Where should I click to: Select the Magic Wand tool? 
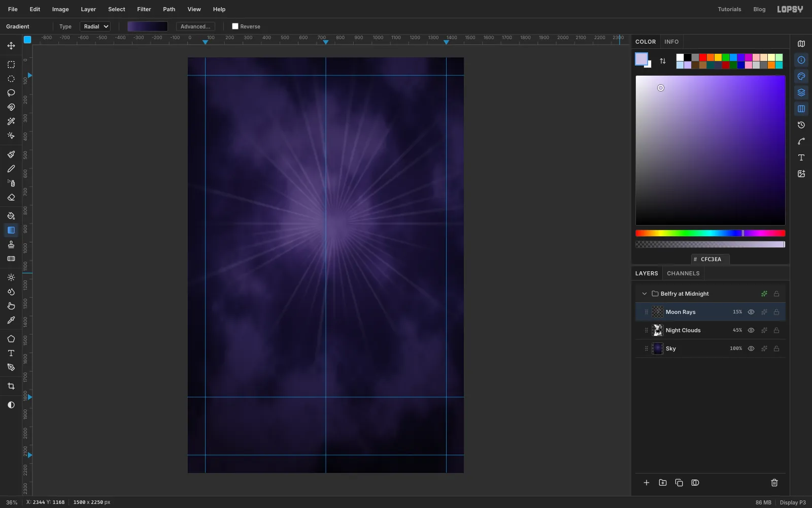[x=11, y=121]
